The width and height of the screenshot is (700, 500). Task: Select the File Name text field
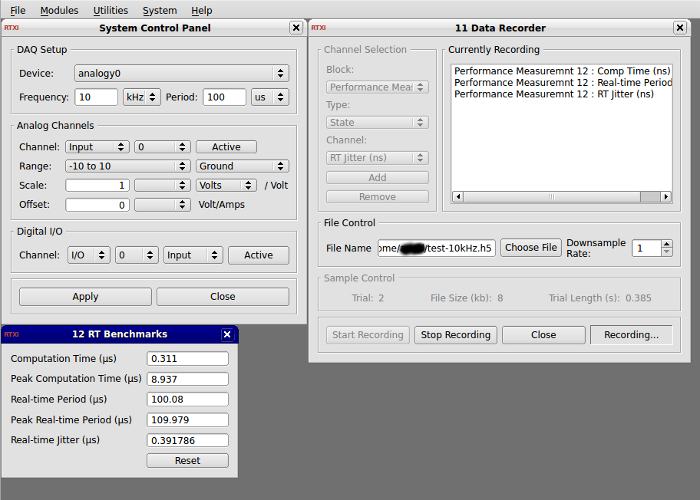pos(436,248)
